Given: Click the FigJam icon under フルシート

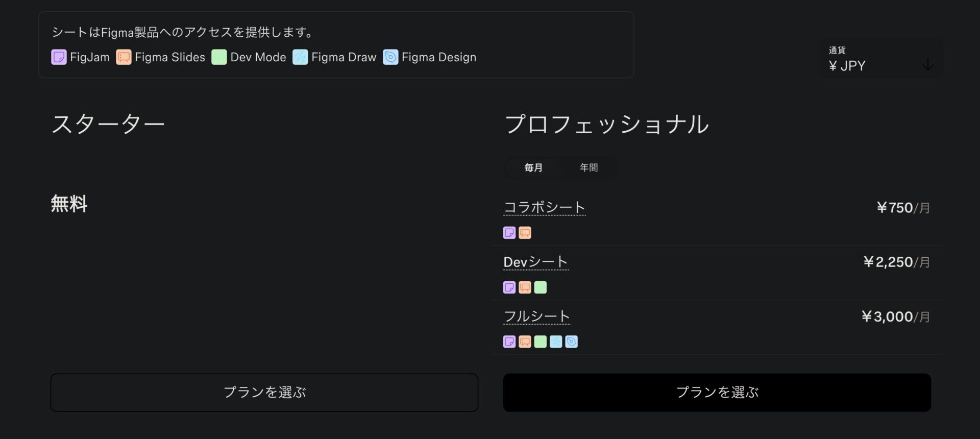Looking at the screenshot, I should [x=509, y=342].
